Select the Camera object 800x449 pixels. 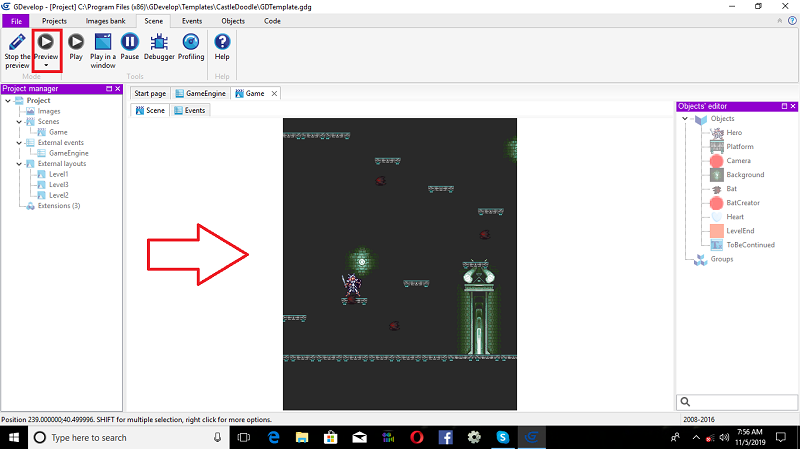(x=738, y=161)
